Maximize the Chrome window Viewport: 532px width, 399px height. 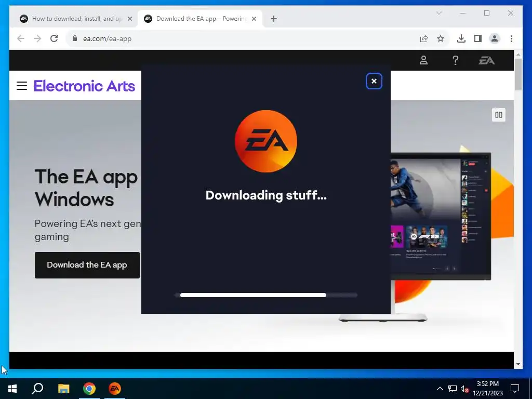pos(487,13)
